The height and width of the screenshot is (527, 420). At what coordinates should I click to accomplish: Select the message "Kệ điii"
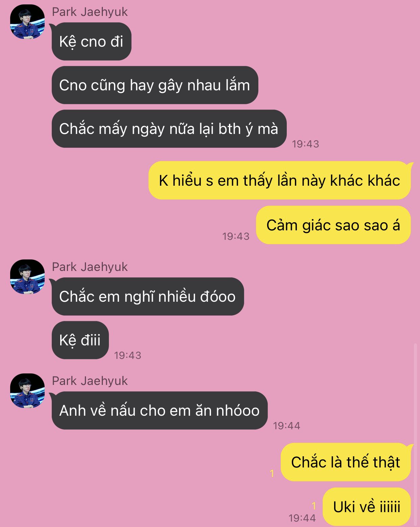pyautogui.click(x=80, y=340)
